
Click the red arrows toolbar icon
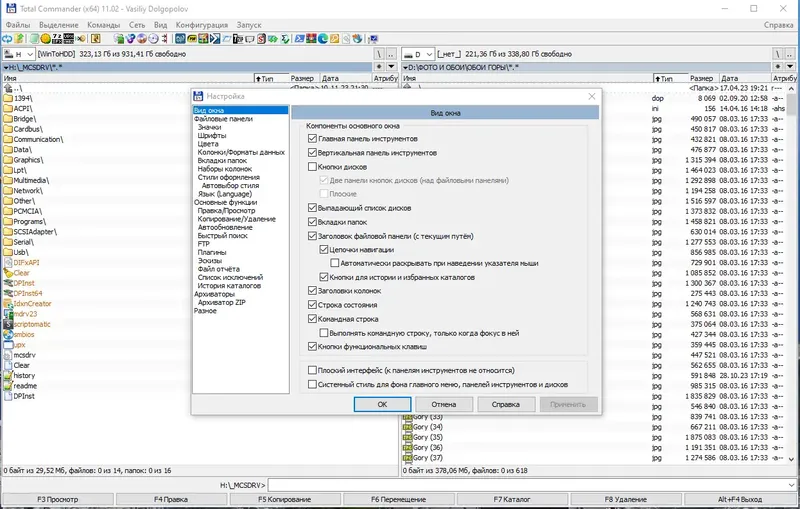pyautogui.click(x=164, y=38)
